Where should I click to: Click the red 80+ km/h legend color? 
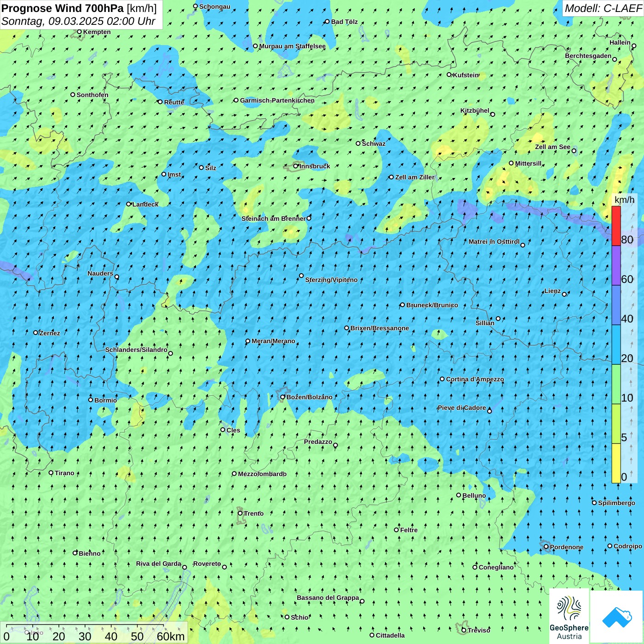coord(616,226)
